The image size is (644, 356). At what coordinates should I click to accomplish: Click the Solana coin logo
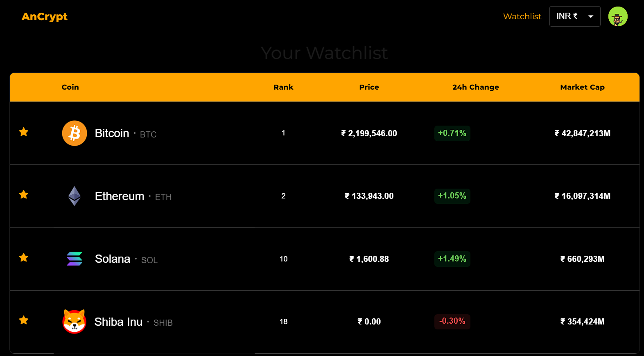coord(75,259)
